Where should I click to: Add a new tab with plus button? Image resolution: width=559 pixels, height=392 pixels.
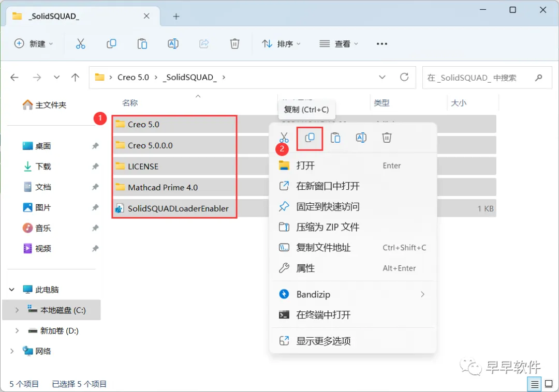click(x=176, y=17)
